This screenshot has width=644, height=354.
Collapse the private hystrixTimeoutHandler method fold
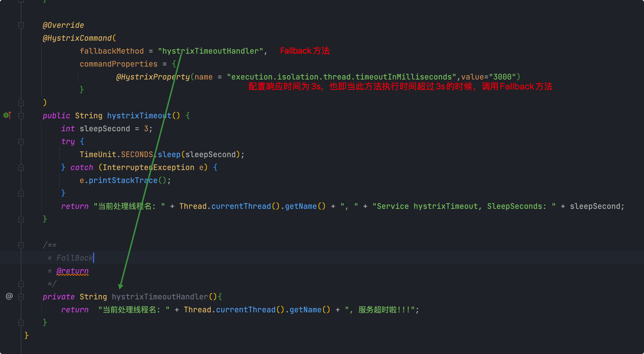click(x=21, y=297)
